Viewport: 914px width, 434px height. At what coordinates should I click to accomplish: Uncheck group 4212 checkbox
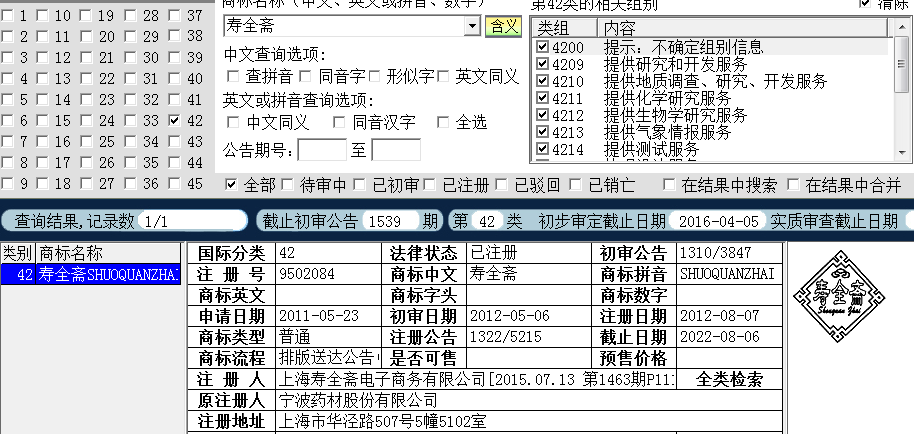pyautogui.click(x=543, y=115)
